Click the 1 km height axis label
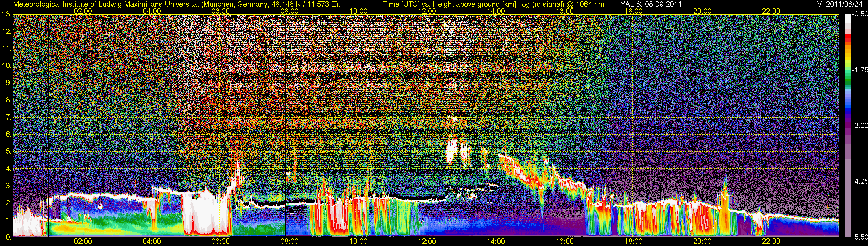Image resolution: width=868 pixels, height=246 pixels. (x=8, y=220)
